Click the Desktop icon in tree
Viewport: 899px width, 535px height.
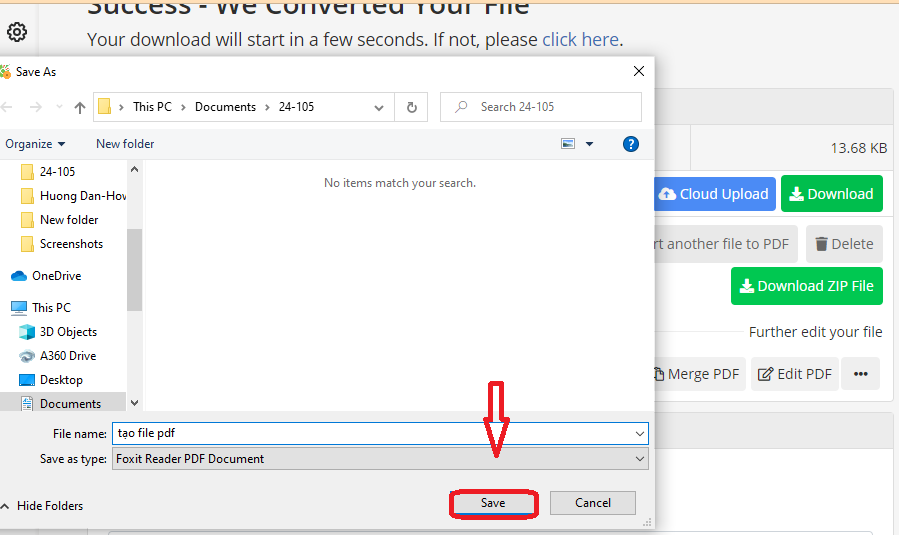click(x=26, y=380)
